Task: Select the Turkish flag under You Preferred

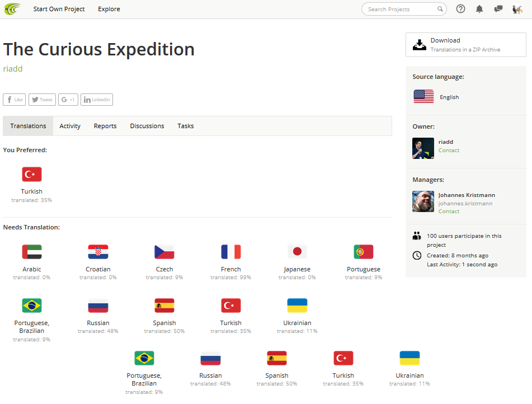Action: click(x=32, y=175)
